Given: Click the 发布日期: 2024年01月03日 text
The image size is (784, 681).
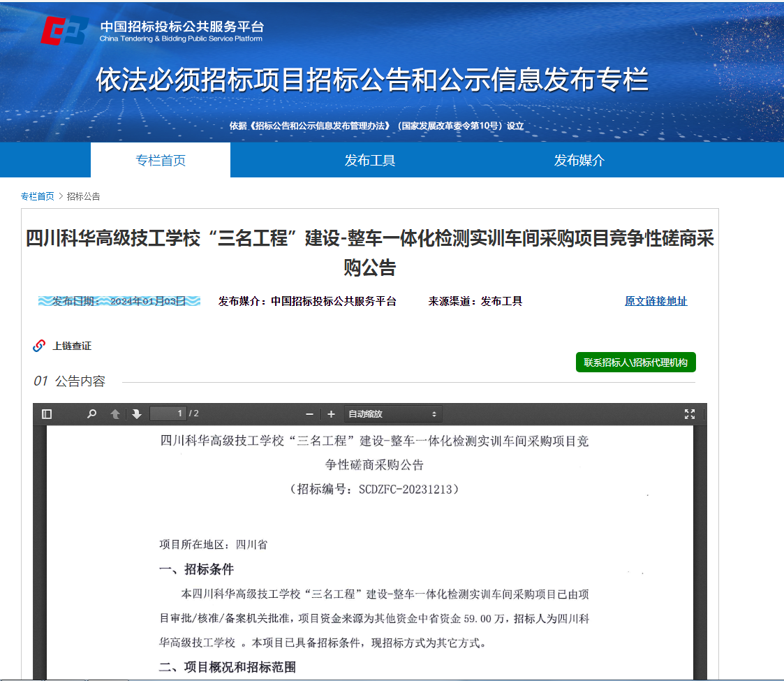Looking at the screenshot, I should [x=119, y=301].
